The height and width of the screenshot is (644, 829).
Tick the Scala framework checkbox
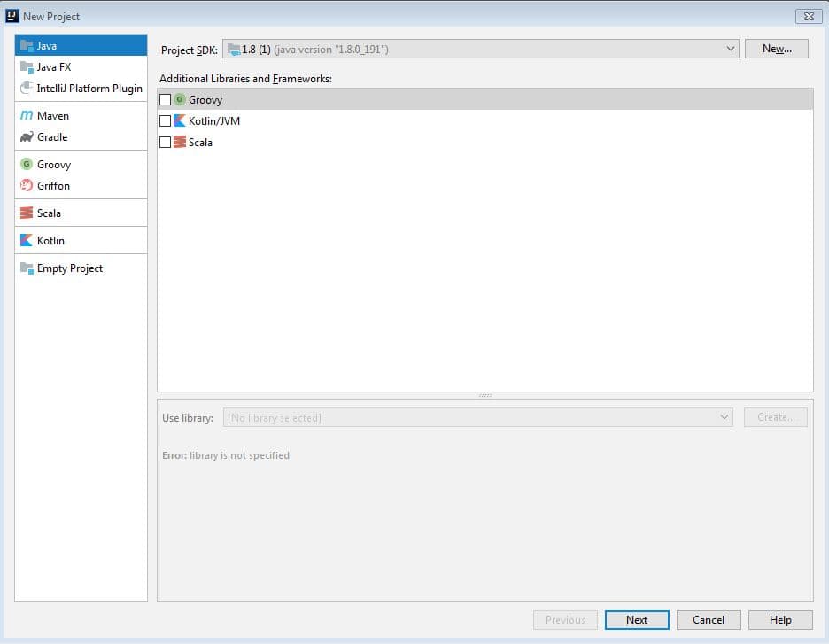(165, 142)
